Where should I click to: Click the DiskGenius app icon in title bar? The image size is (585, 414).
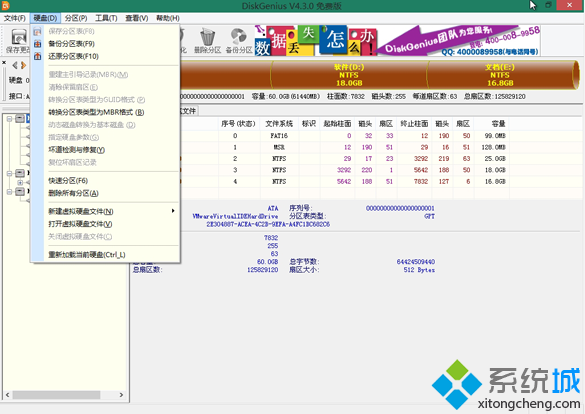tap(6, 5)
